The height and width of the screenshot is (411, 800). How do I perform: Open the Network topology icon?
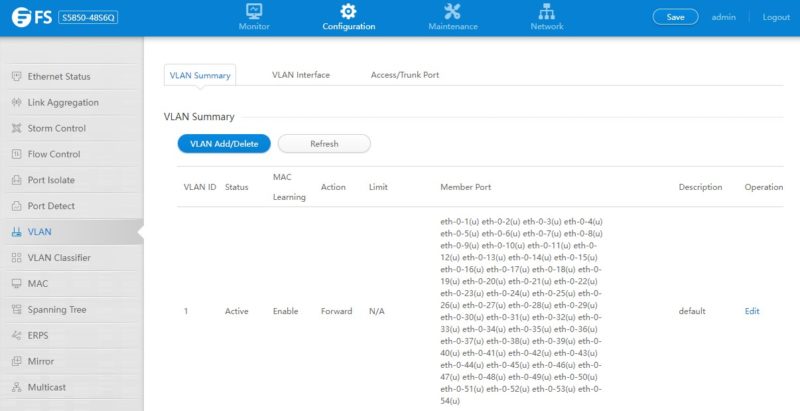pos(546,11)
